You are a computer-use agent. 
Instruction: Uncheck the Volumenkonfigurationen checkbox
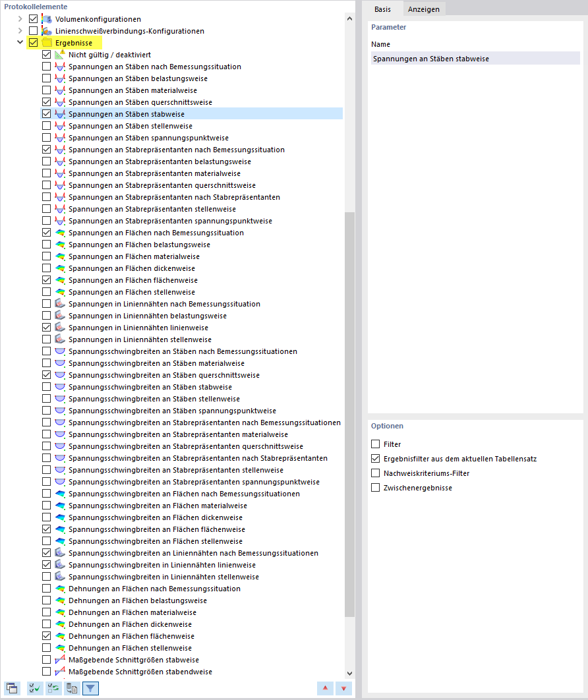click(x=33, y=18)
